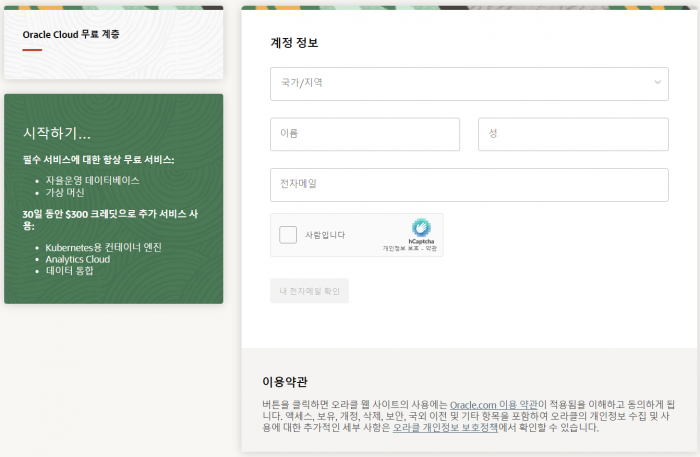Click the 사람입니다 label text
The width and height of the screenshot is (700, 457).
click(x=325, y=235)
